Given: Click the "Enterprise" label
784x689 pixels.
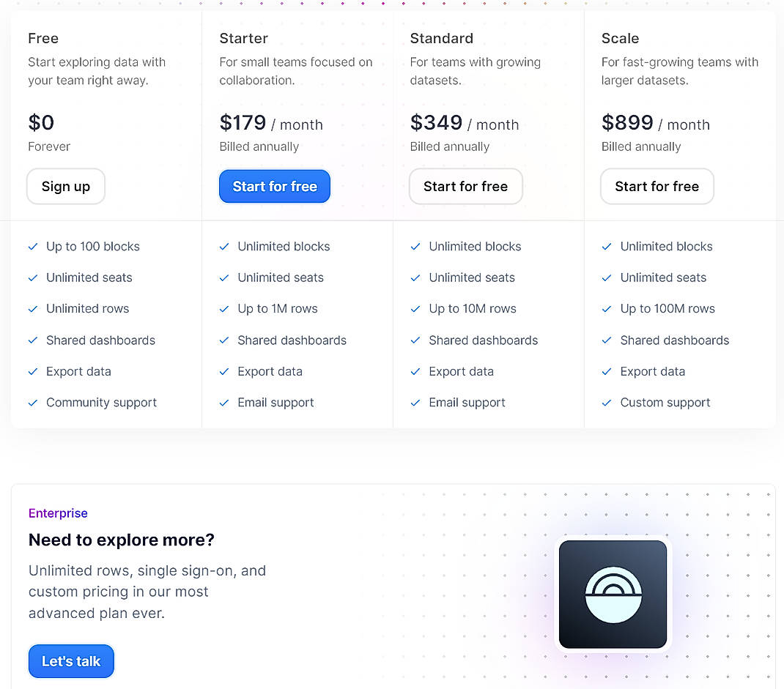Looking at the screenshot, I should pos(58,513).
